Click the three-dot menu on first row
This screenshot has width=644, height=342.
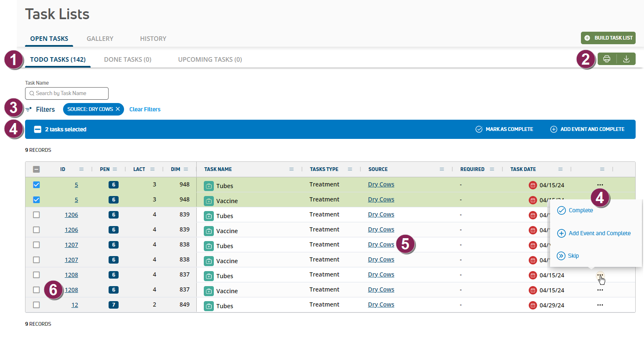pyautogui.click(x=600, y=185)
